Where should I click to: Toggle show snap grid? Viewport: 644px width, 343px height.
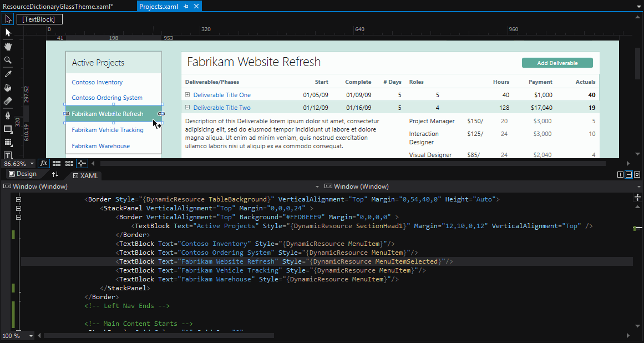tap(57, 163)
